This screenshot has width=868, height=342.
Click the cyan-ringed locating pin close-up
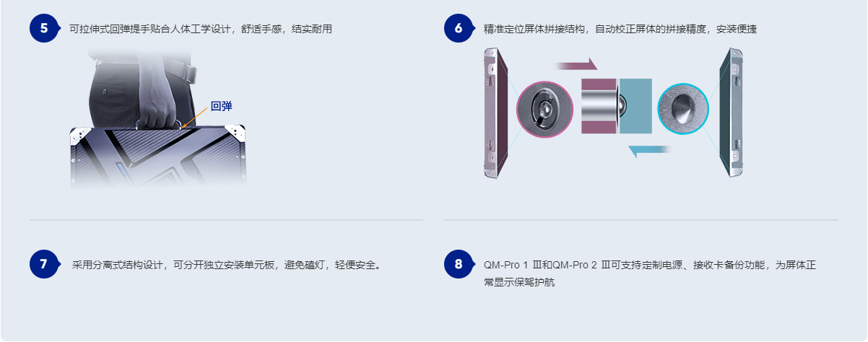[x=683, y=108]
